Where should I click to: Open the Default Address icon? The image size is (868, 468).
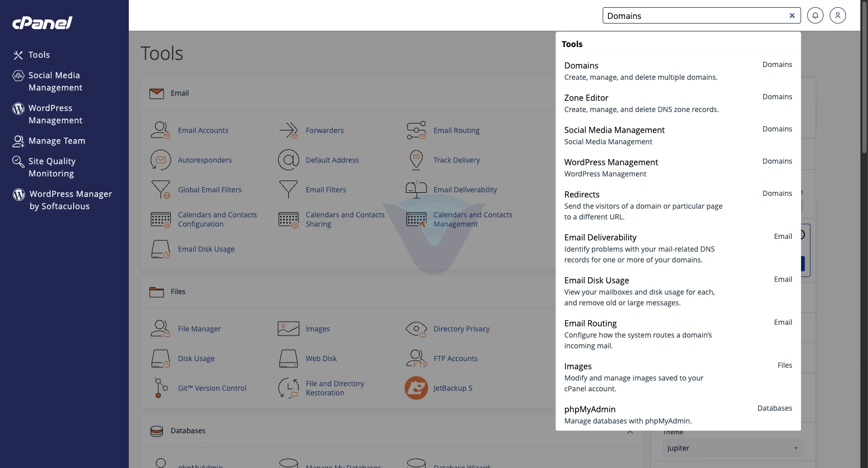(288, 160)
